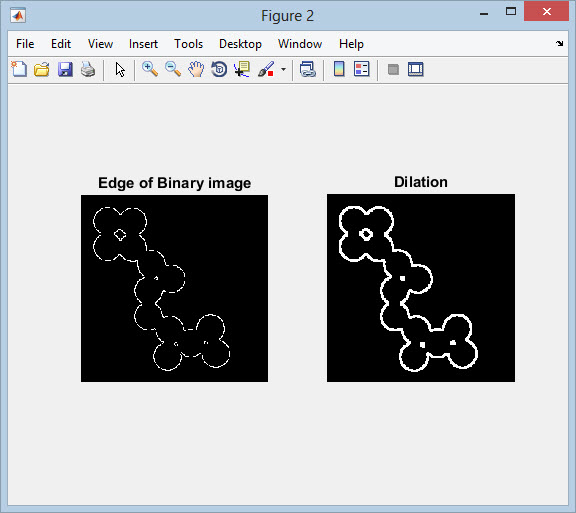Activate the Zoom Out magnifier tool
The image size is (576, 513).
click(173, 69)
